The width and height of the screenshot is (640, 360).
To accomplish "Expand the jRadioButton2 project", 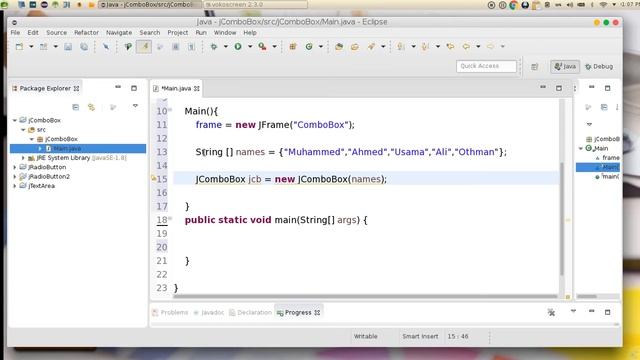I will click(x=15, y=176).
